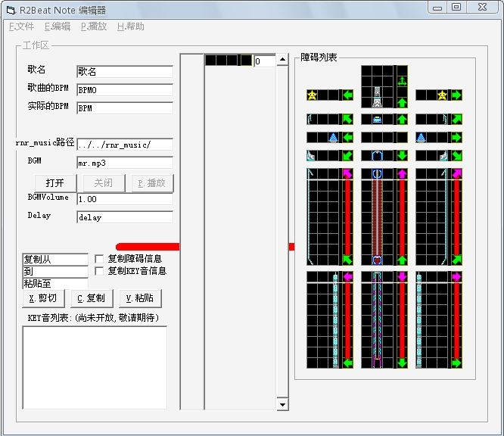504x436 pixels.
Task: Click the Delay input field
Action: coord(125,217)
